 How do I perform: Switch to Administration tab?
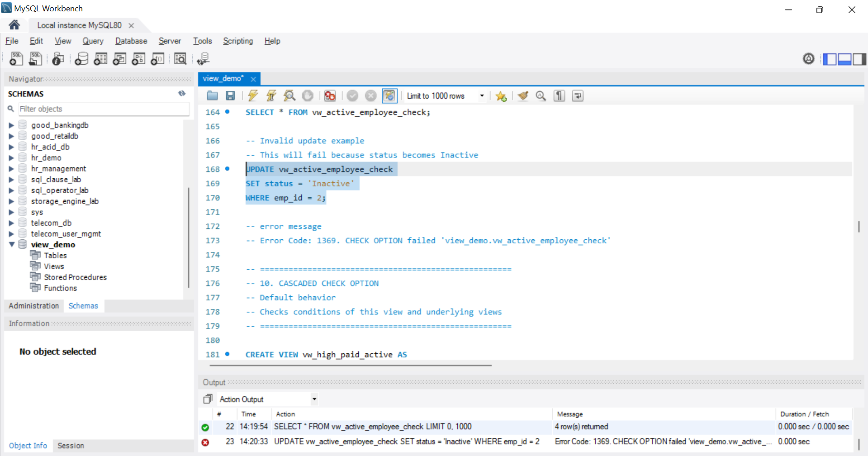[34, 306]
